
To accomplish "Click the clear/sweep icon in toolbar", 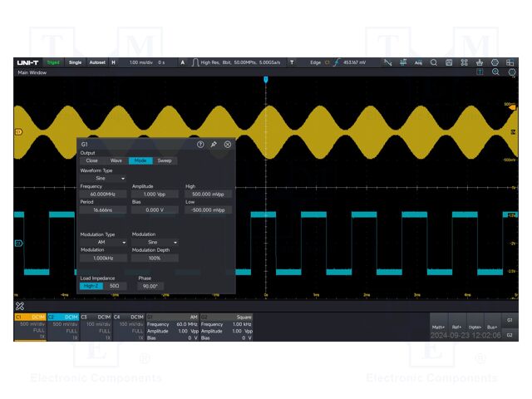I will [x=480, y=62].
